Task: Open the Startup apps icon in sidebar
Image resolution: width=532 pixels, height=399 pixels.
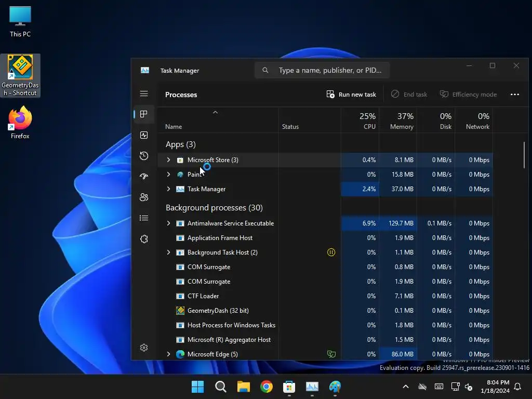Action: (144, 177)
